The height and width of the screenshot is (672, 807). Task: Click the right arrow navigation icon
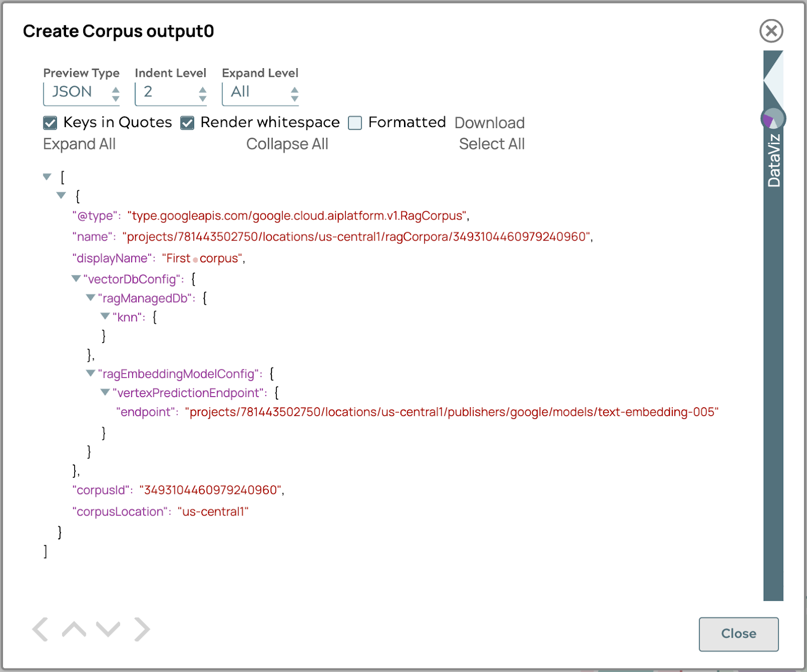pyautogui.click(x=142, y=629)
